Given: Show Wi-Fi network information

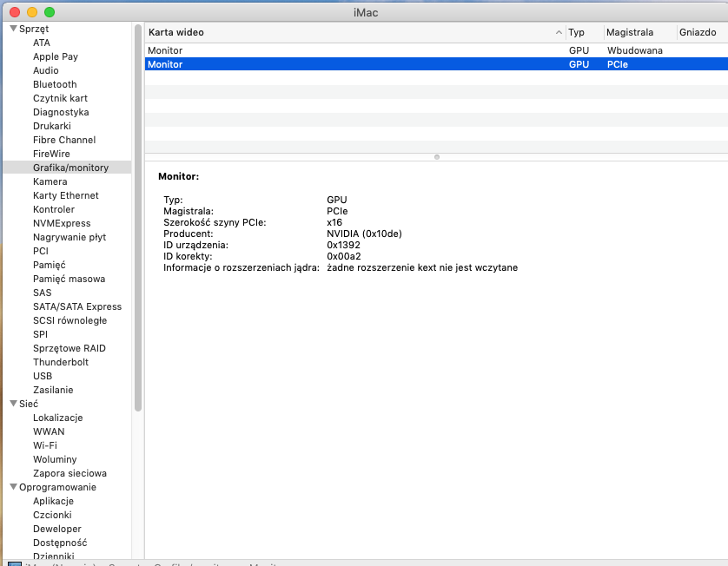Looking at the screenshot, I should 44,446.
